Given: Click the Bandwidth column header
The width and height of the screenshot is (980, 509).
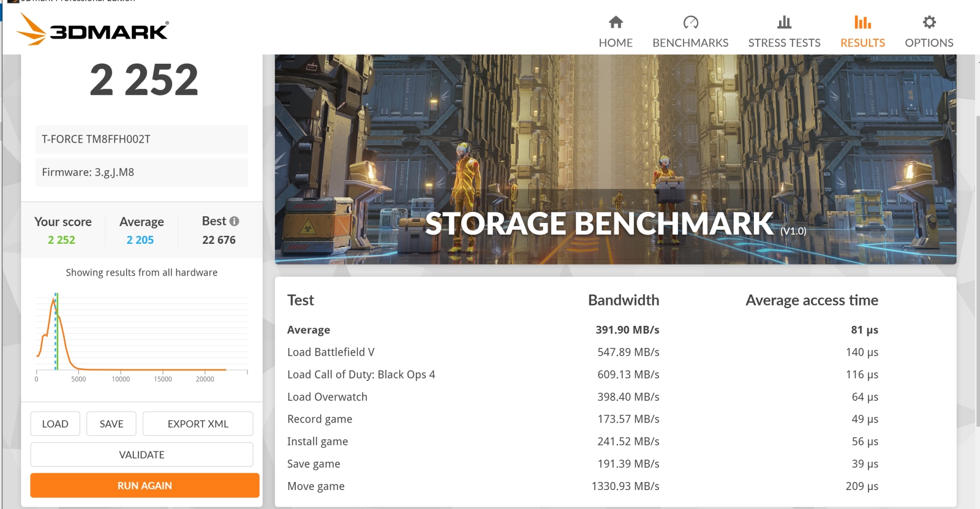Looking at the screenshot, I should pos(624,300).
